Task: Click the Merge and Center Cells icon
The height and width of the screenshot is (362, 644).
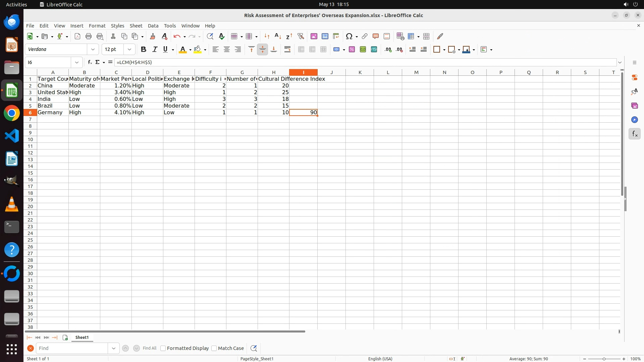Action: pos(301,50)
